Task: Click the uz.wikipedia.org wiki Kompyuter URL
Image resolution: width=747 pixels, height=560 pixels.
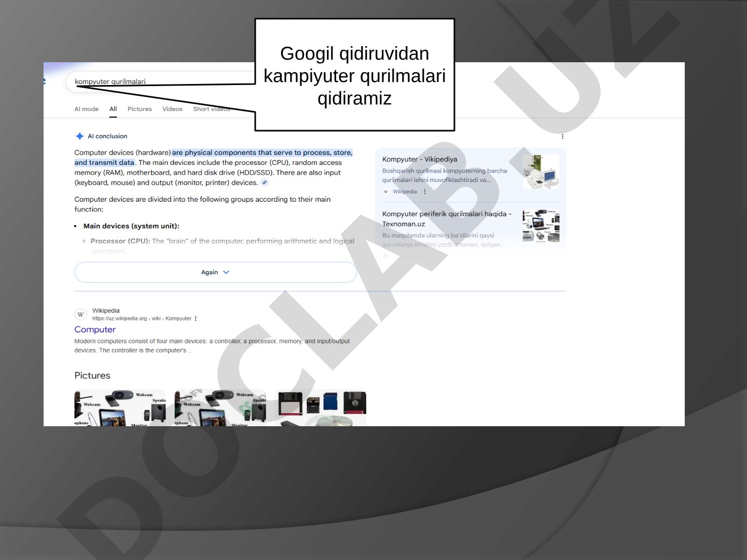Action: pos(142,318)
